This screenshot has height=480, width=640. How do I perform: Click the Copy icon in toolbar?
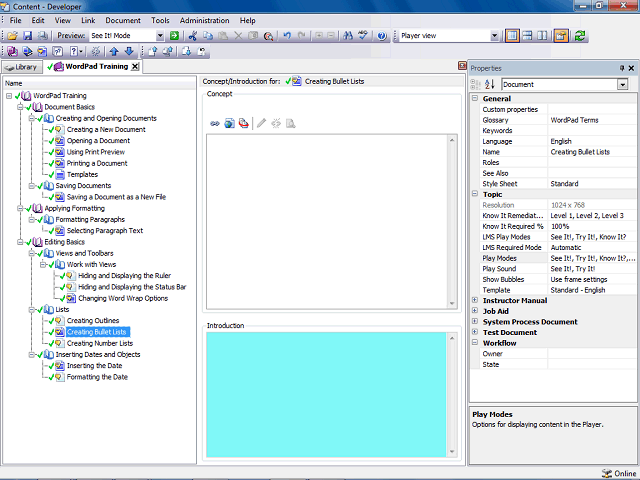point(208,36)
